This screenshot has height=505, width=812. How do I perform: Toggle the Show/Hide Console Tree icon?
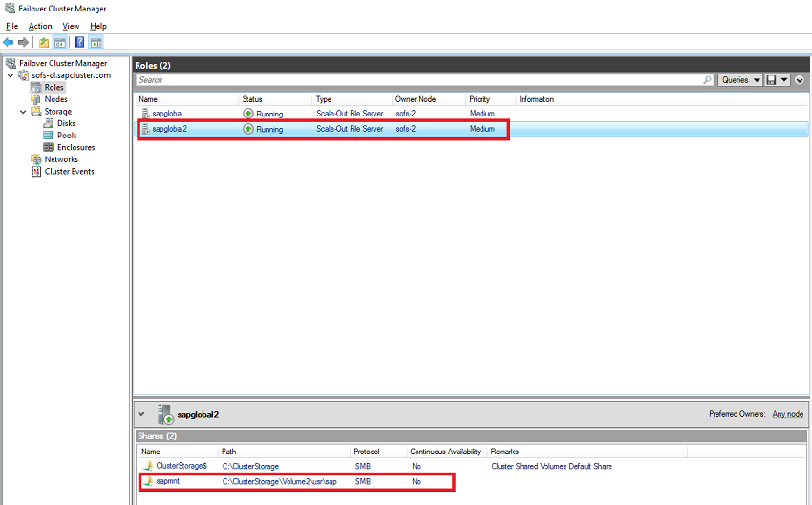(60, 42)
